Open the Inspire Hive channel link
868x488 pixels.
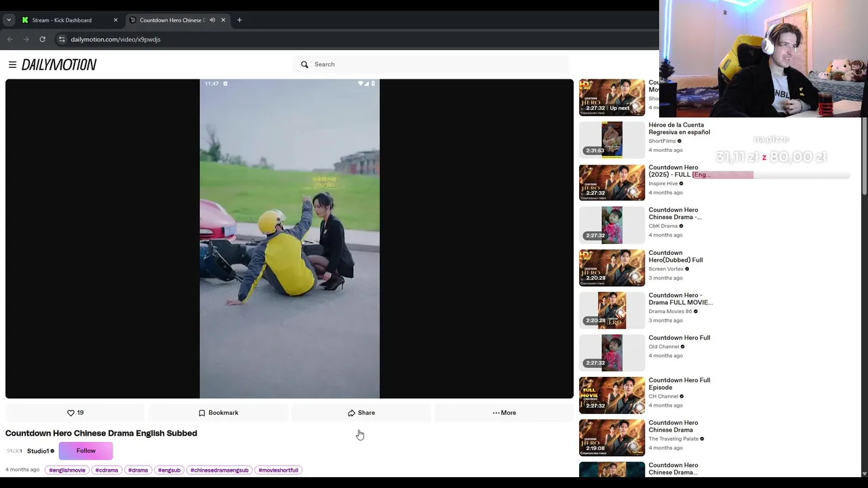(x=663, y=184)
